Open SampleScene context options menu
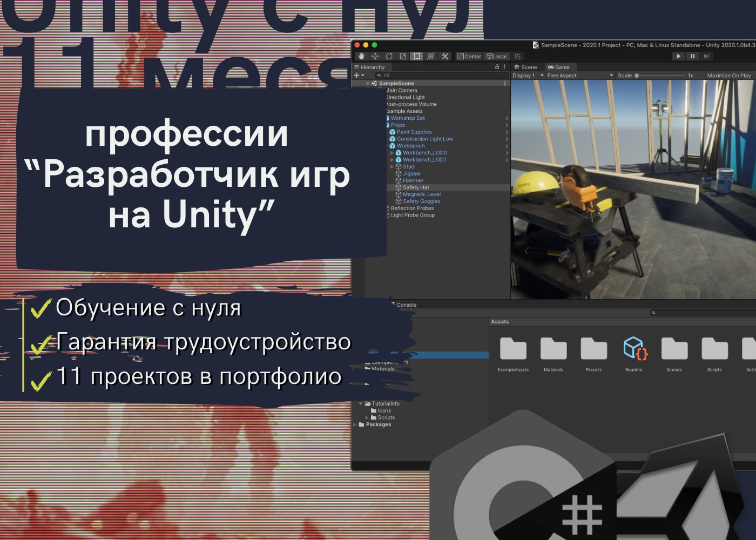Viewport: 756px width, 540px height. point(505,84)
